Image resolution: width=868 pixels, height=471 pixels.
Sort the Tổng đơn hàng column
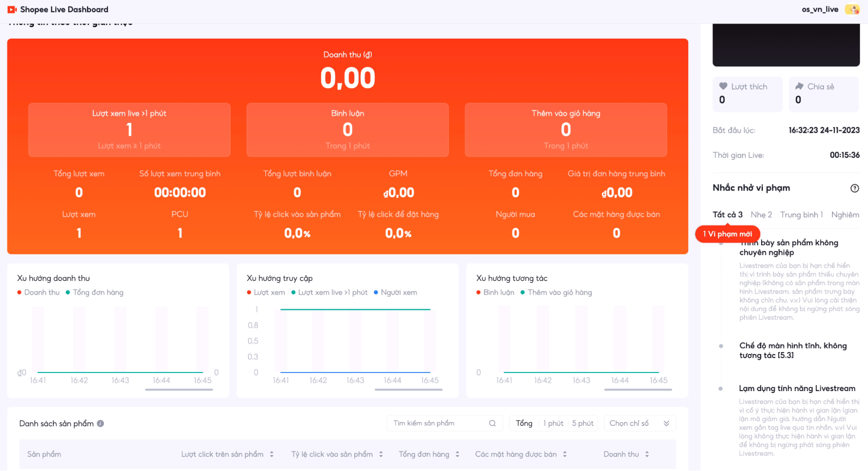pos(458,454)
